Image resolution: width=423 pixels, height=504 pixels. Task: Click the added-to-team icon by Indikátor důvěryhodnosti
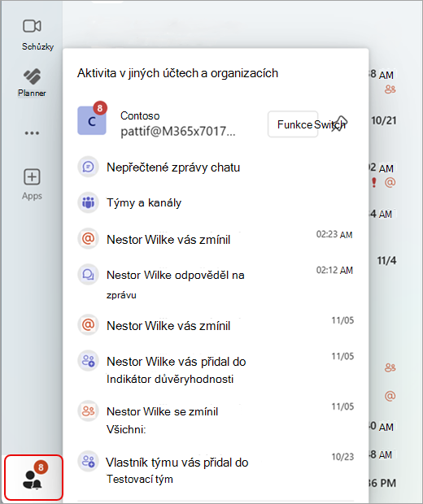click(x=88, y=361)
